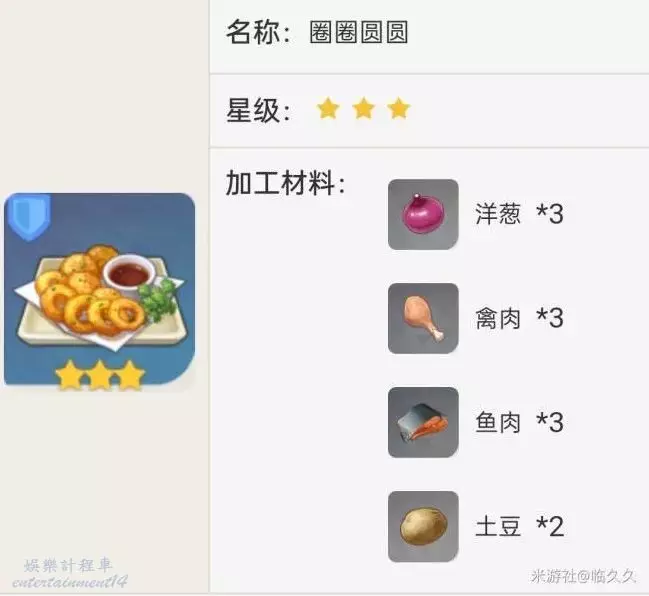Click the 娱乐计程车 watermark text
Image resolution: width=649 pixels, height=596 pixels.
click(68, 565)
